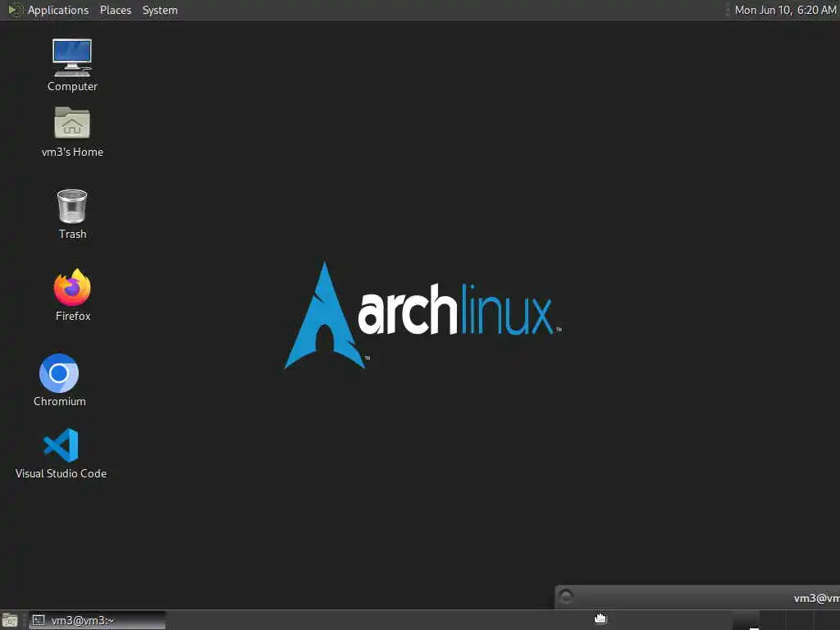Activate the vm3@vm3:~ terminal taskbar button
Screen dimensions: 840x630
coord(97,620)
